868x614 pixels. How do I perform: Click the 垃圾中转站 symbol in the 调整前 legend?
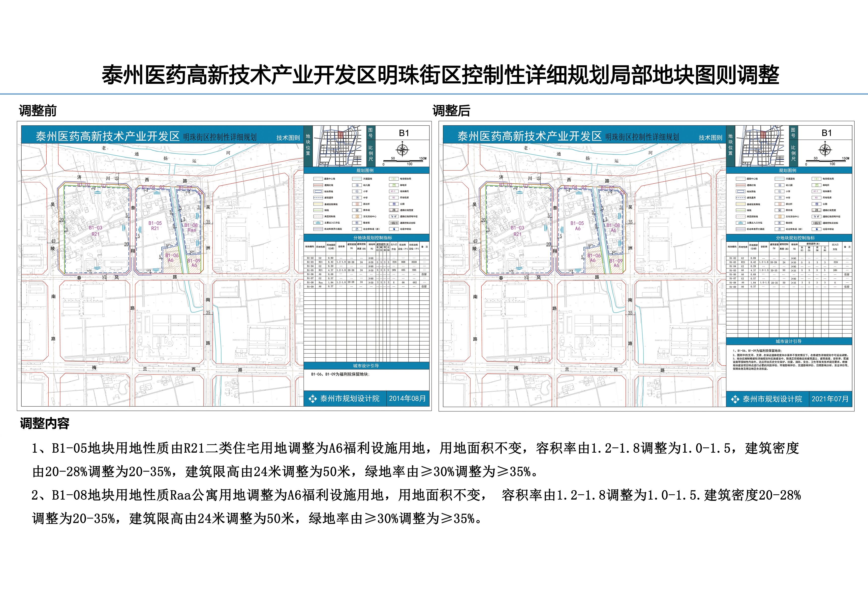pos(394,229)
